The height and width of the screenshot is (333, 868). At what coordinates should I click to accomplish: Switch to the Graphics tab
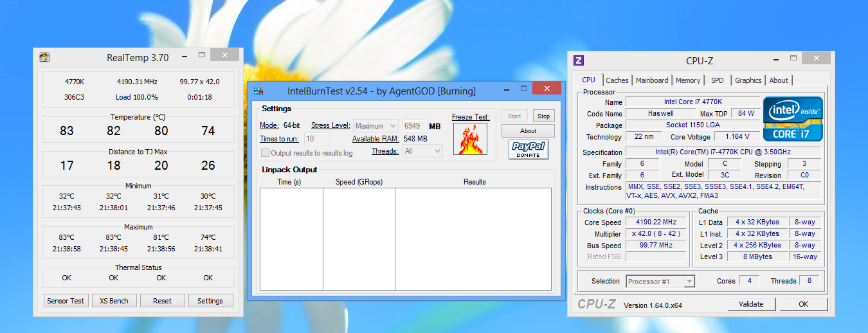pos(748,80)
